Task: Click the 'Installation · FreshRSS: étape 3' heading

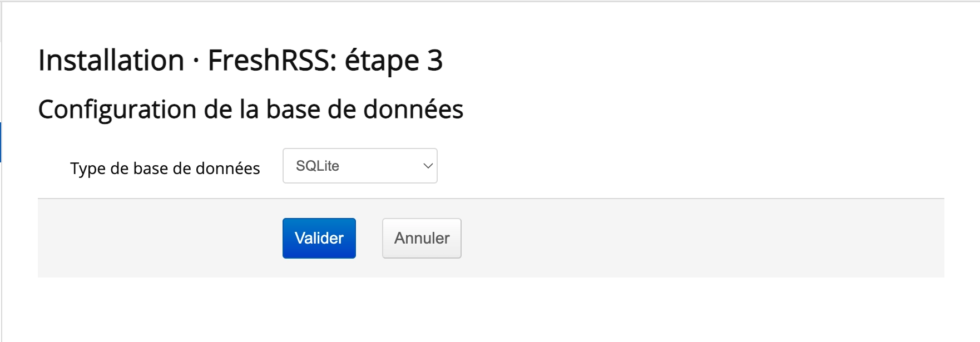Action: coord(240,60)
